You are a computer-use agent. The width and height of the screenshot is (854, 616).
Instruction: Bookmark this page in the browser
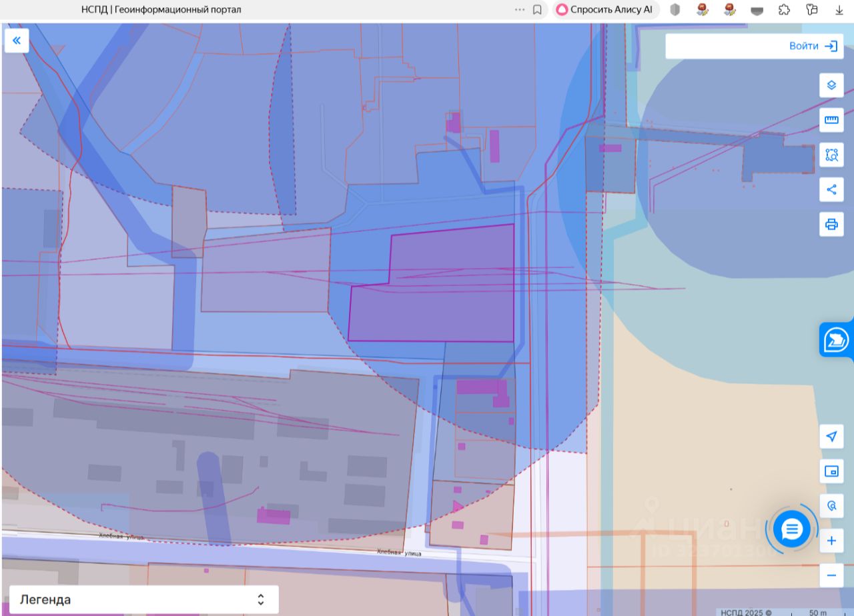(x=537, y=10)
